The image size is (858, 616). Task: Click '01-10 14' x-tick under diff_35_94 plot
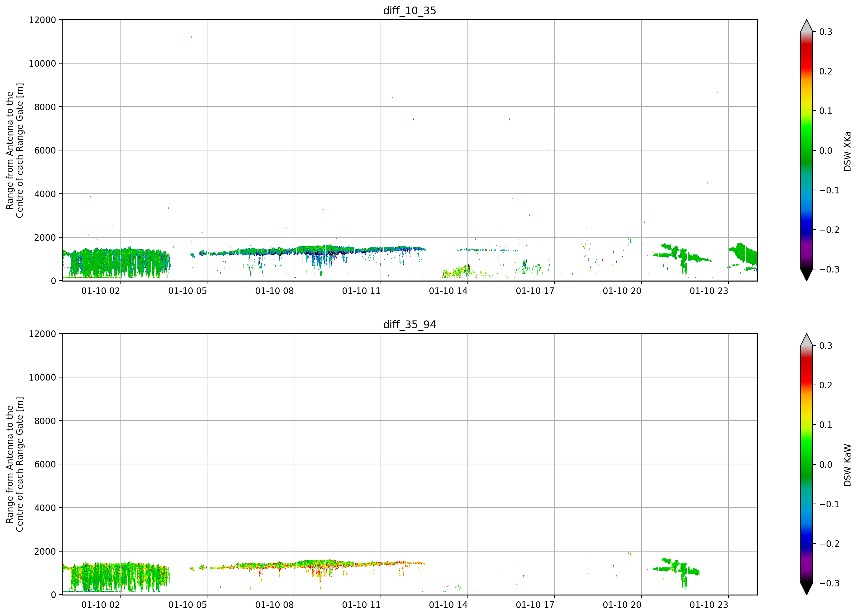coord(448,605)
